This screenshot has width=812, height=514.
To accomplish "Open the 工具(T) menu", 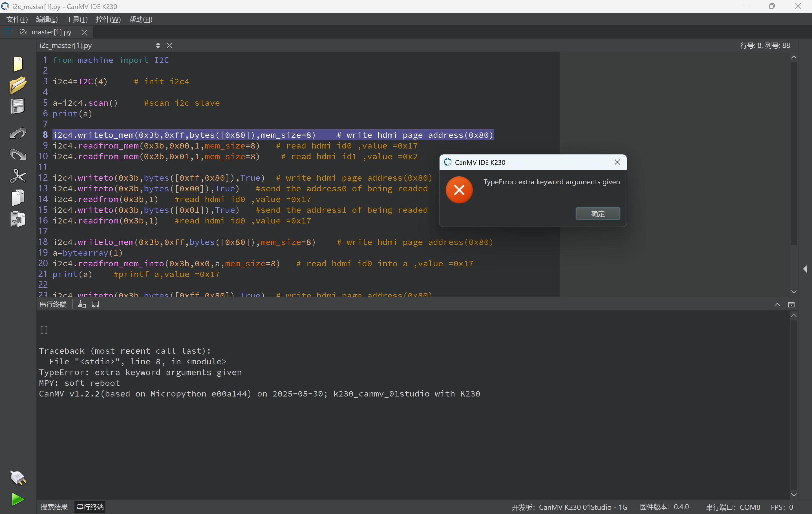I will 76,19.
